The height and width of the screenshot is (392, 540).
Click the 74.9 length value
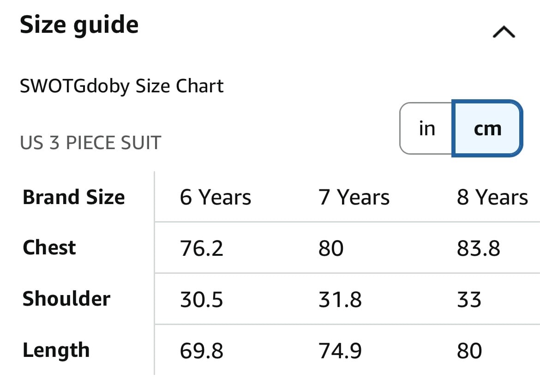click(x=340, y=350)
